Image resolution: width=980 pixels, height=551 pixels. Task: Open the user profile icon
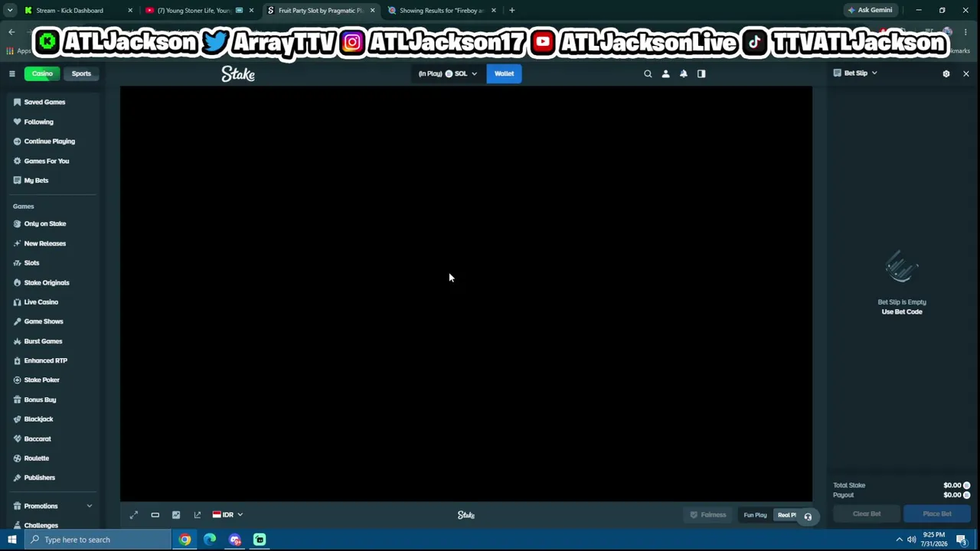pos(665,73)
